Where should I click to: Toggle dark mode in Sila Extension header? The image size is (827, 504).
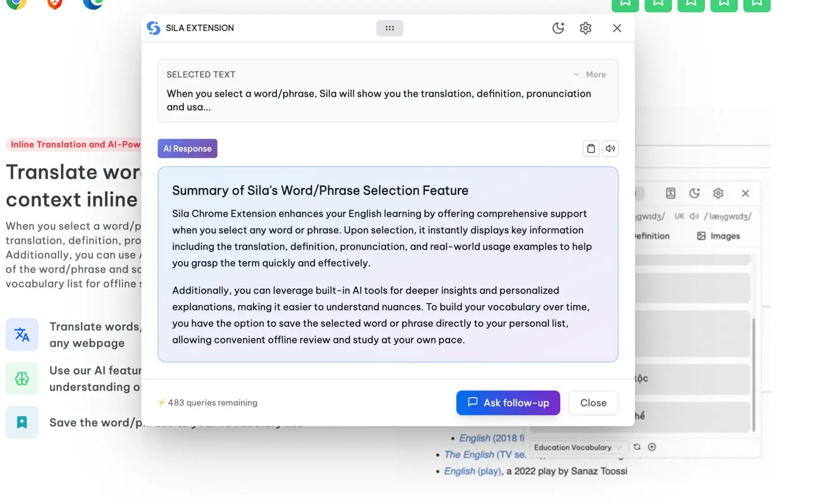point(558,28)
